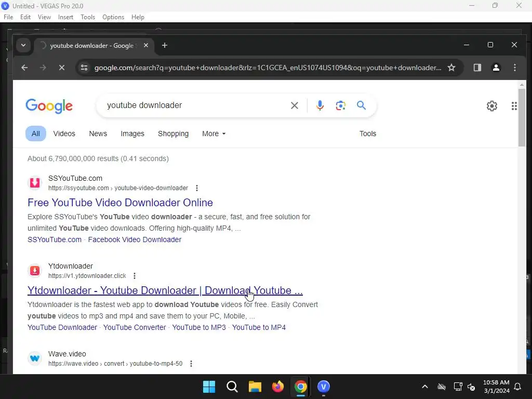The height and width of the screenshot is (399, 532).
Task: Switch to News results
Action: (x=98, y=134)
